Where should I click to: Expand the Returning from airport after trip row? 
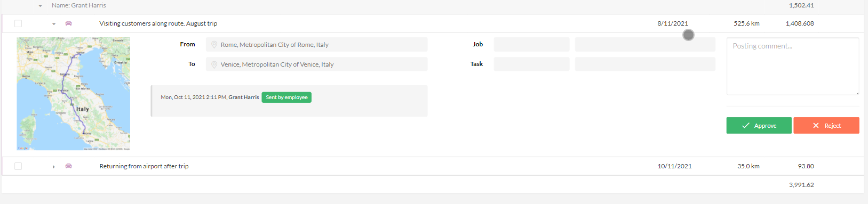54,167
